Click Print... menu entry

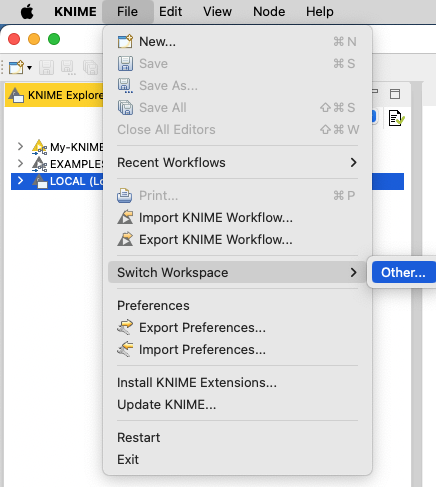coord(237,196)
